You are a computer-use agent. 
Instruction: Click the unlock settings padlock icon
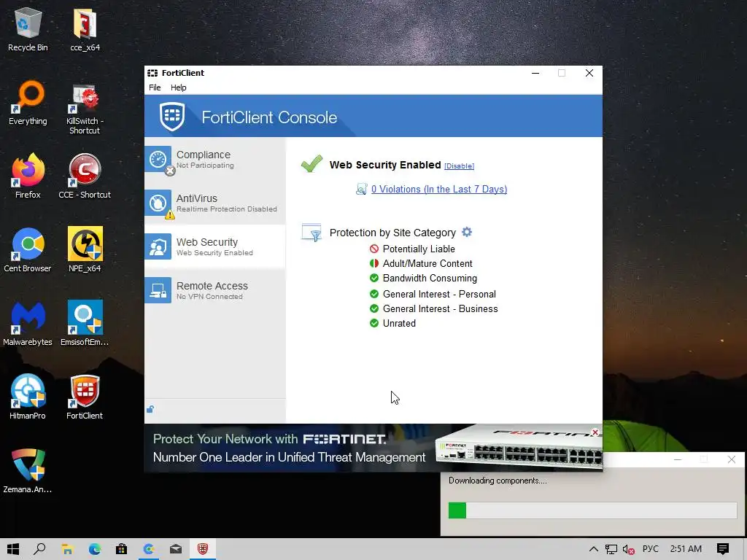coord(150,409)
